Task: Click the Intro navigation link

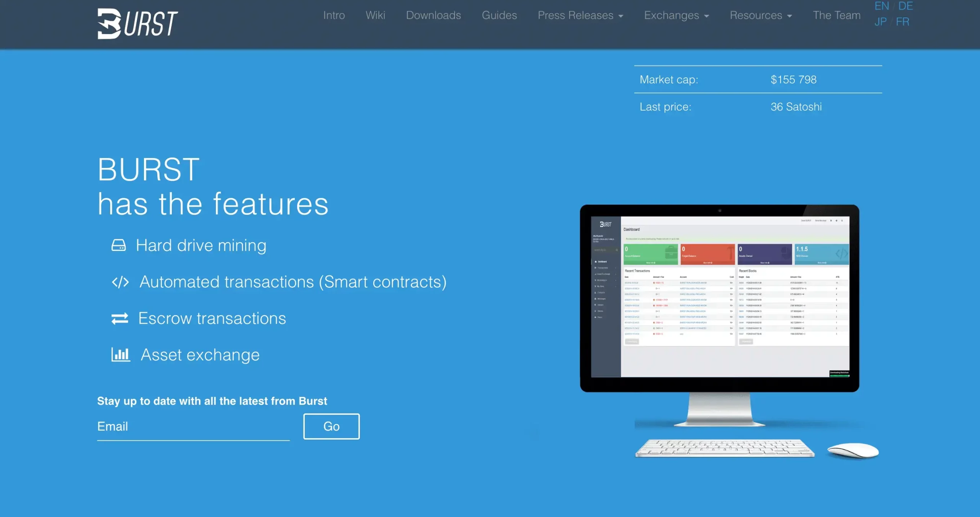Action: click(x=334, y=15)
